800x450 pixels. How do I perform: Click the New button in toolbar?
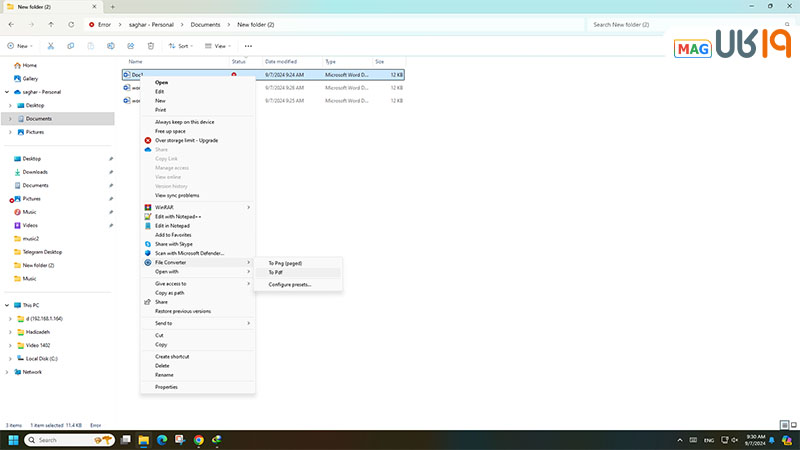pyautogui.click(x=19, y=46)
